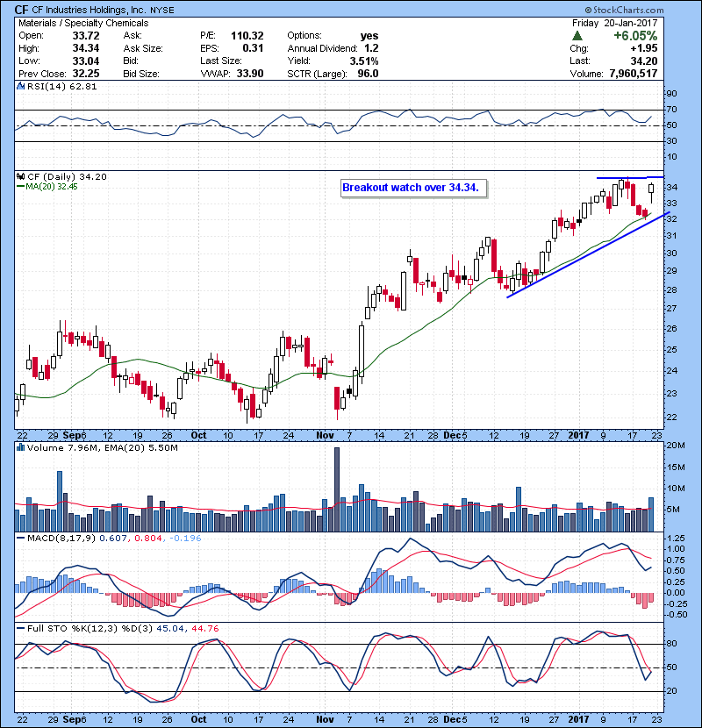Click the candlestick icon beside CF (Daily)
This screenshot has height=728, width=702.
coord(20,176)
